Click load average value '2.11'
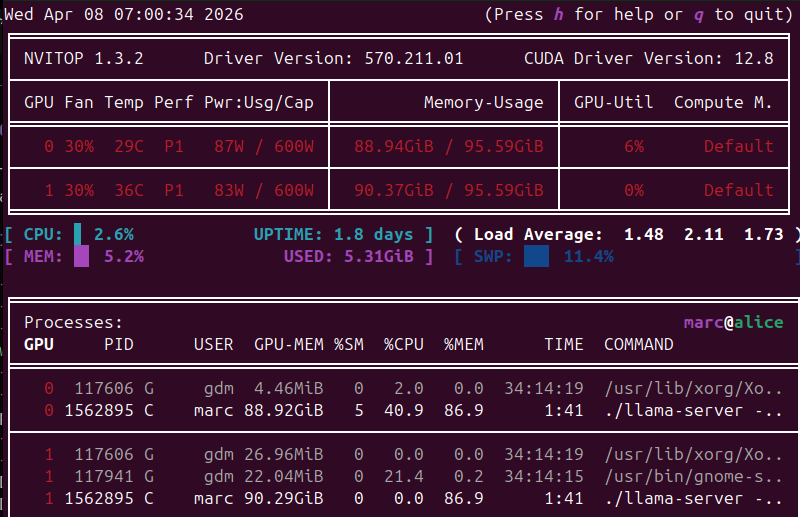 click(704, 234)
